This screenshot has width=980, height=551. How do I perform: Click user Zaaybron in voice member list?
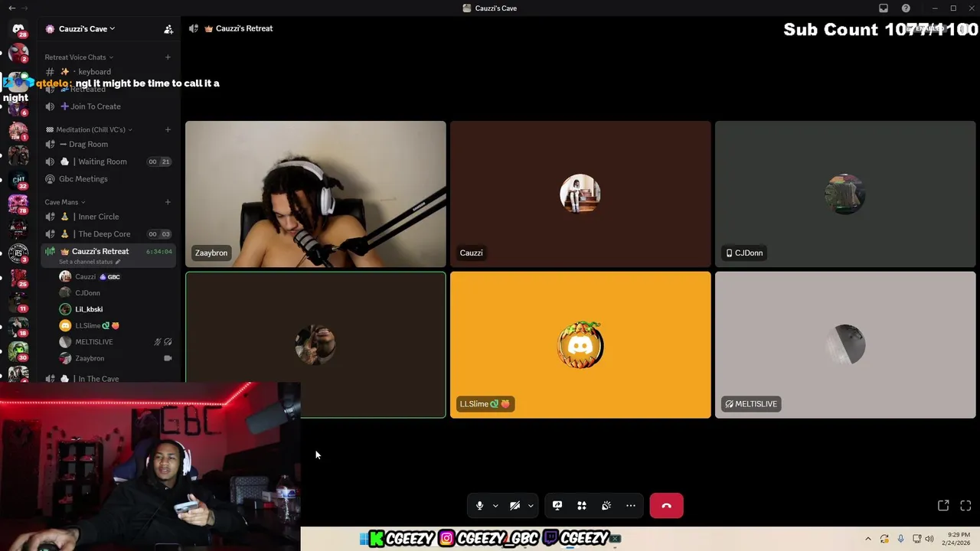tap(115, 358)
